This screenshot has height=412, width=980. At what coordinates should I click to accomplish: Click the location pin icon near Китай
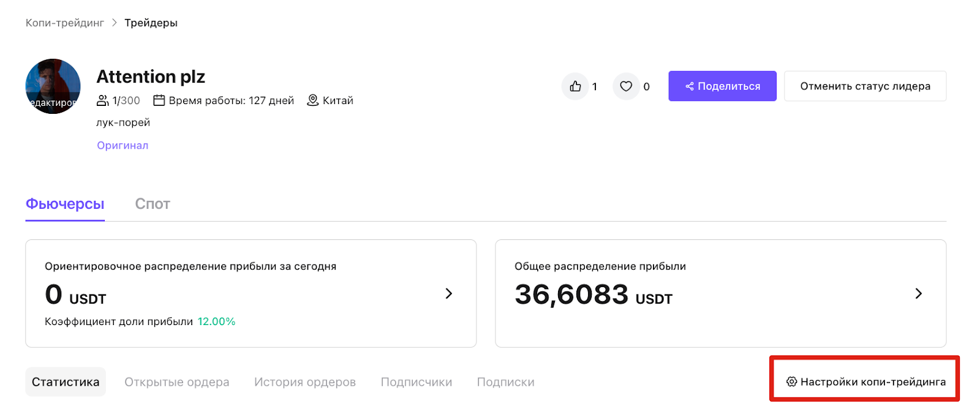(312, 100)
